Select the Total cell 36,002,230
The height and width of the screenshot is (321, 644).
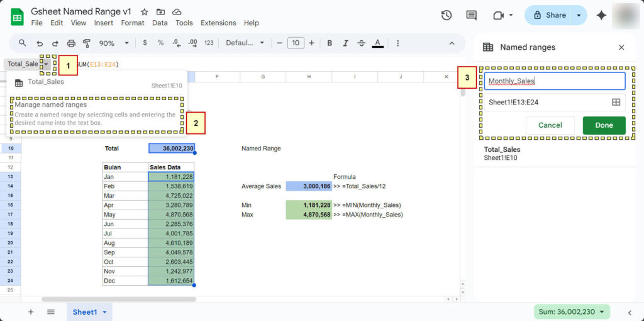pyautogui.click(x=171, y=149)
